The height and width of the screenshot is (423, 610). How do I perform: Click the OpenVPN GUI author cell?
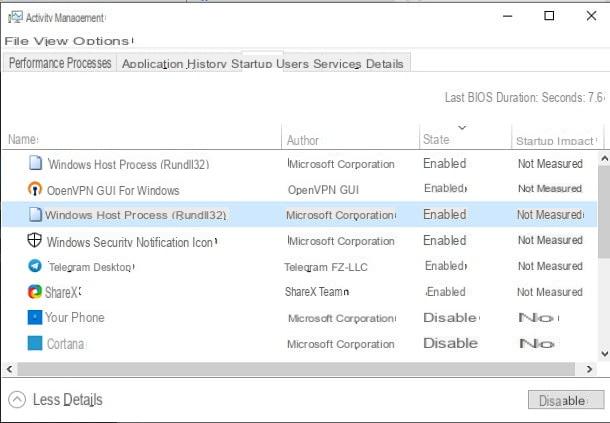tap(323, 190)
